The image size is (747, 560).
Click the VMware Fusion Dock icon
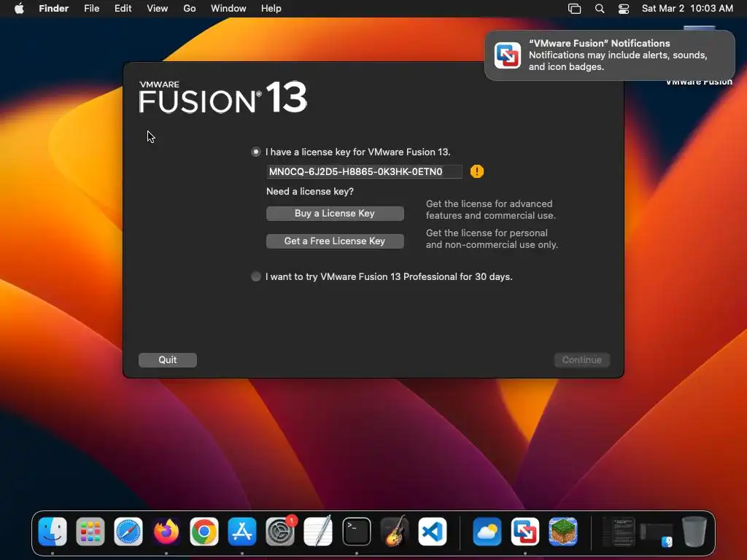(x=525, y=532)
